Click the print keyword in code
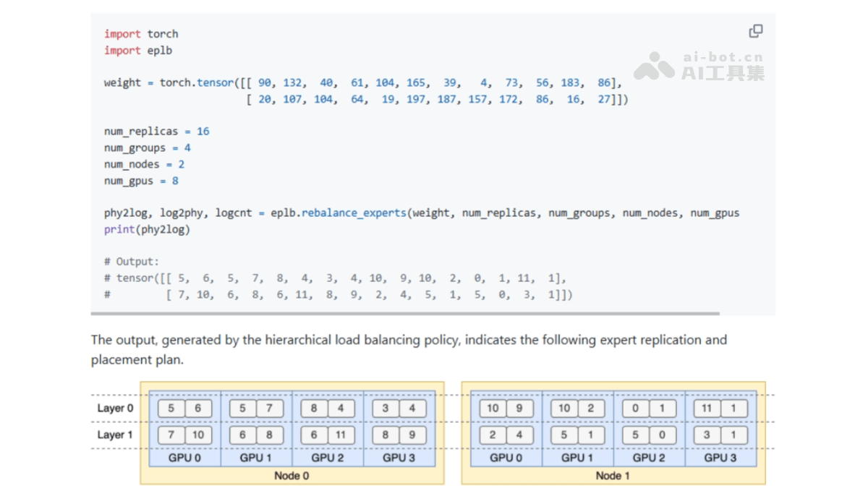868x488 pixels. tap(119, 229)
